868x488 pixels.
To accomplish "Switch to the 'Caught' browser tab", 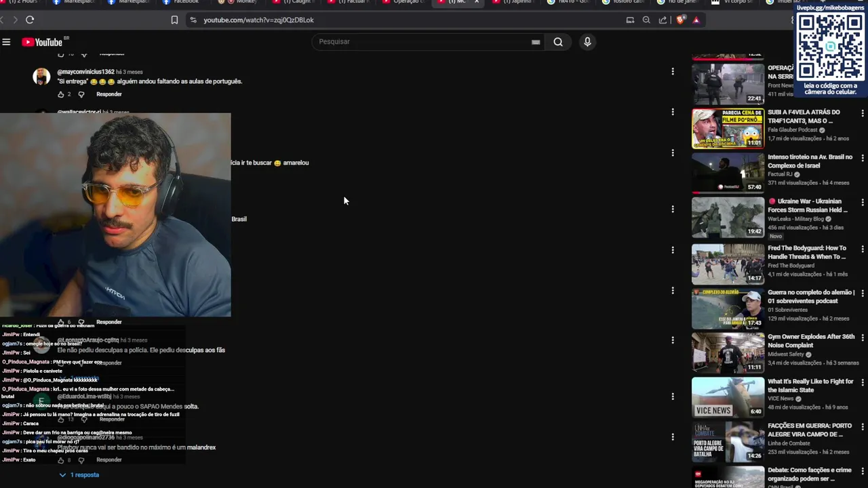I will pyautogui.click(x=296, y=2).
